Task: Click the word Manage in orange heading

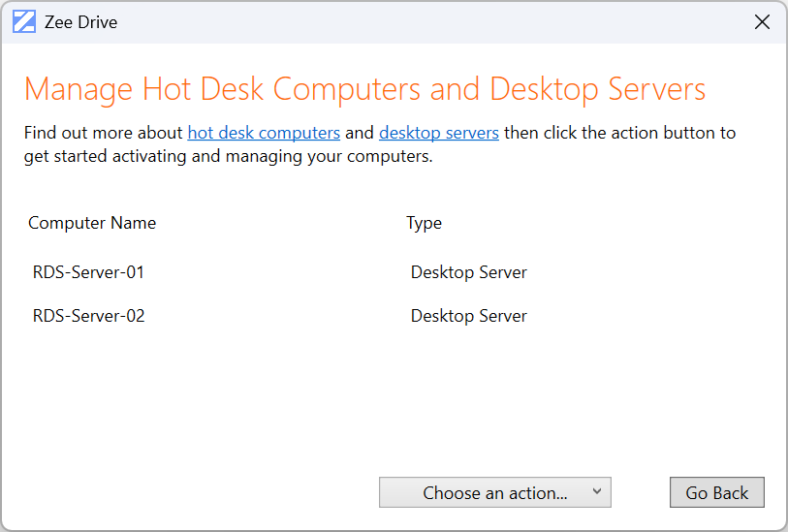Action: tap(79, 90)
